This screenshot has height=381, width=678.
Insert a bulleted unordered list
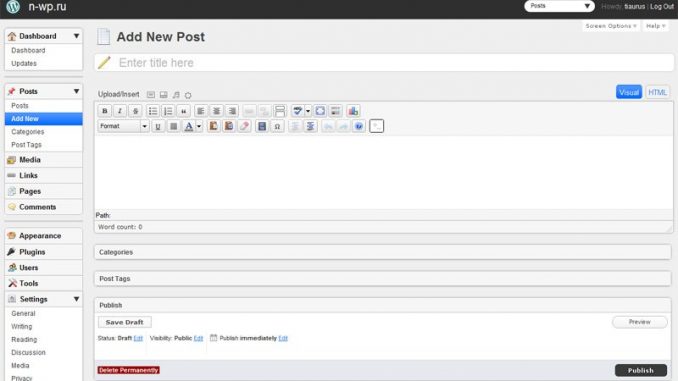pyautogui.click(x=153, y=111)
